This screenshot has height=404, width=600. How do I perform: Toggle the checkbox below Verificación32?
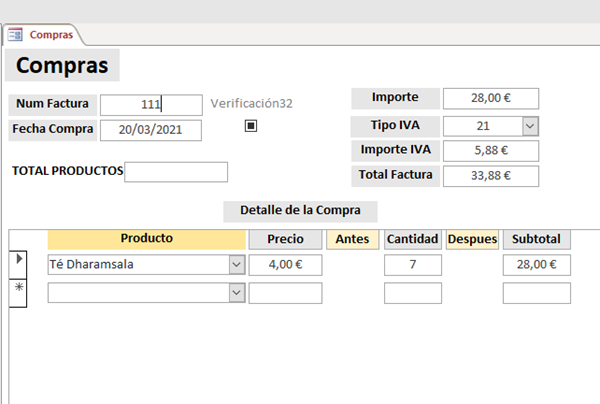(251, 126)
